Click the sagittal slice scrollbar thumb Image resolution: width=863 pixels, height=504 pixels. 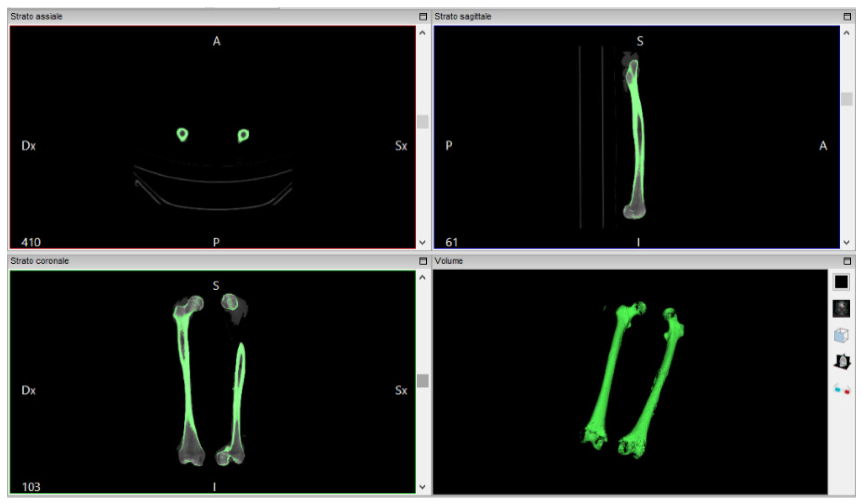846,99
